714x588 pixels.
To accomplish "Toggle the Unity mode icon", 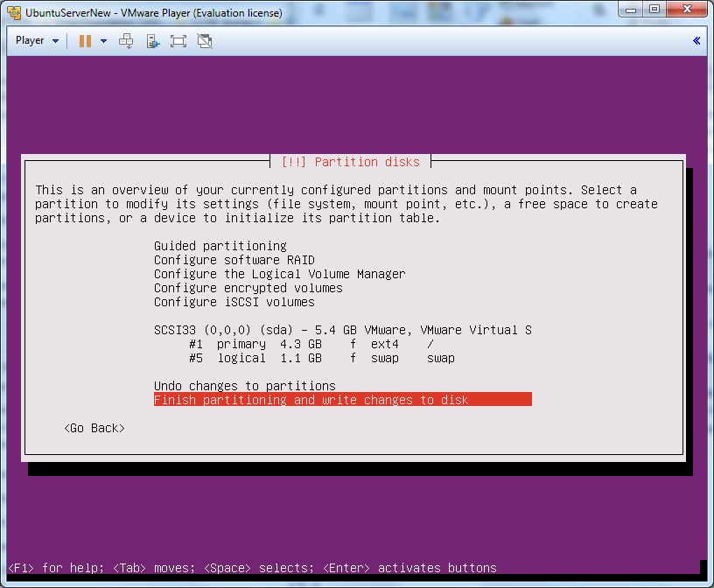I will 205,40.
